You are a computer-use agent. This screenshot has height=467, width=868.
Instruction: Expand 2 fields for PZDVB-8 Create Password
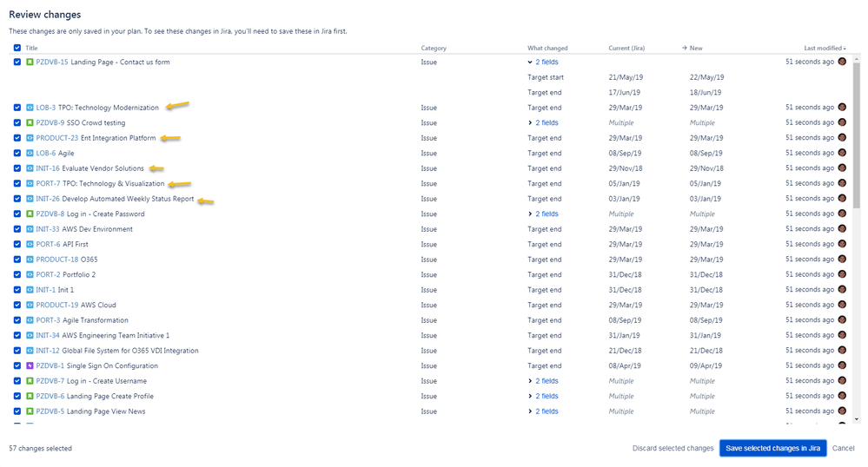543,214
